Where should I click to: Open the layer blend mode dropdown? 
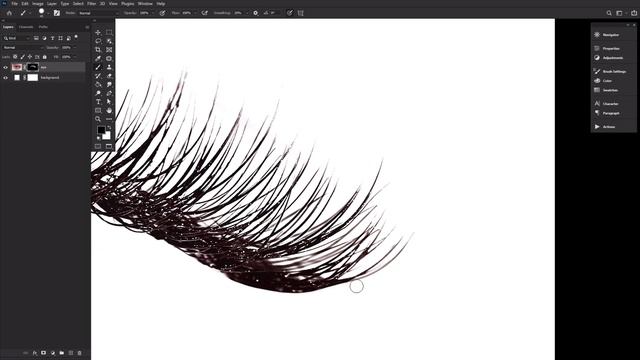22,48
